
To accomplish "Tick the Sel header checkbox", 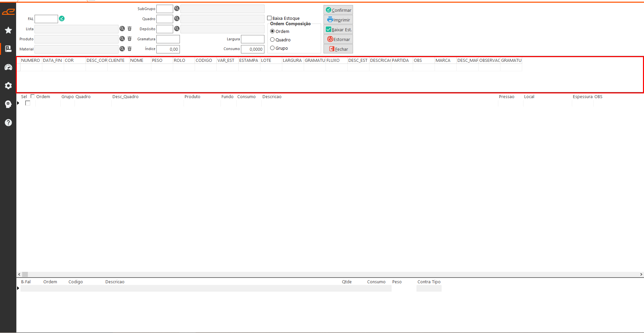I will click(x=33, y=96).
